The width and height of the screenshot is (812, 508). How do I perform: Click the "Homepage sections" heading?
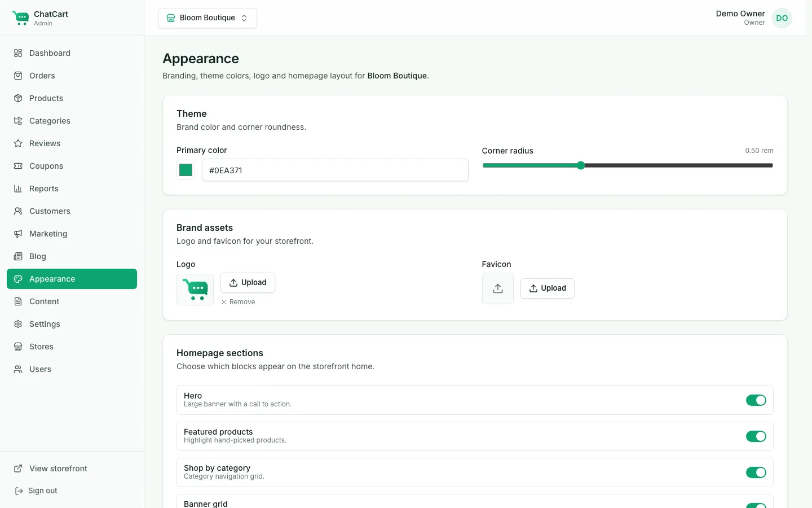220,353
